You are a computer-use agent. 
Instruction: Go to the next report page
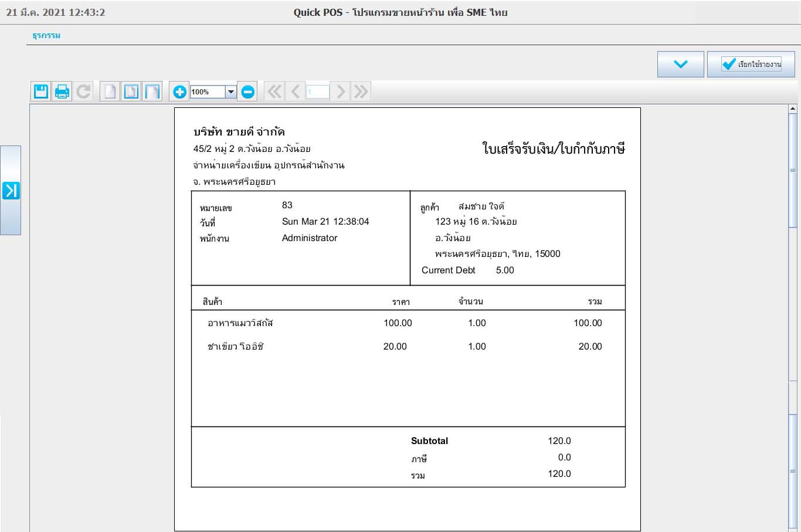[x=341, y=92]
